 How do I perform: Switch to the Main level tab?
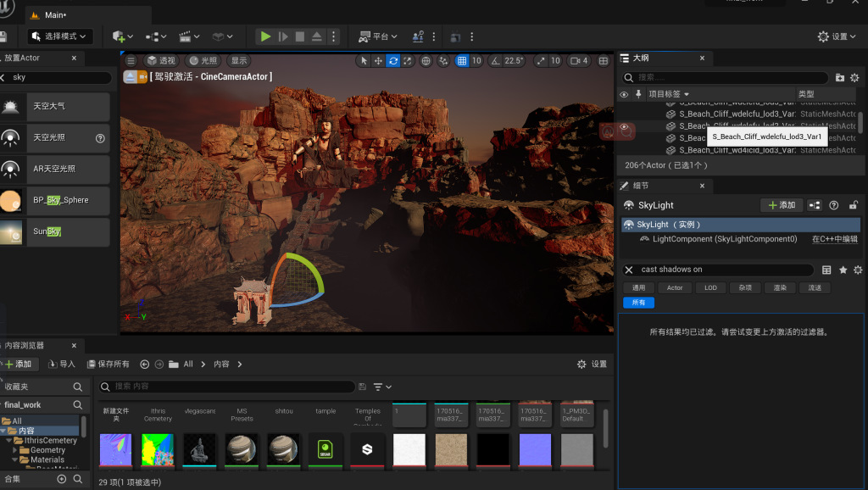pos(55,15)
